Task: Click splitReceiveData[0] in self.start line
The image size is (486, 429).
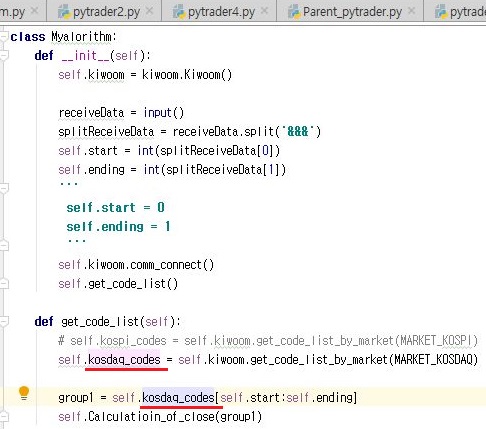Action: pyautogui.click(x=216, y=151)
